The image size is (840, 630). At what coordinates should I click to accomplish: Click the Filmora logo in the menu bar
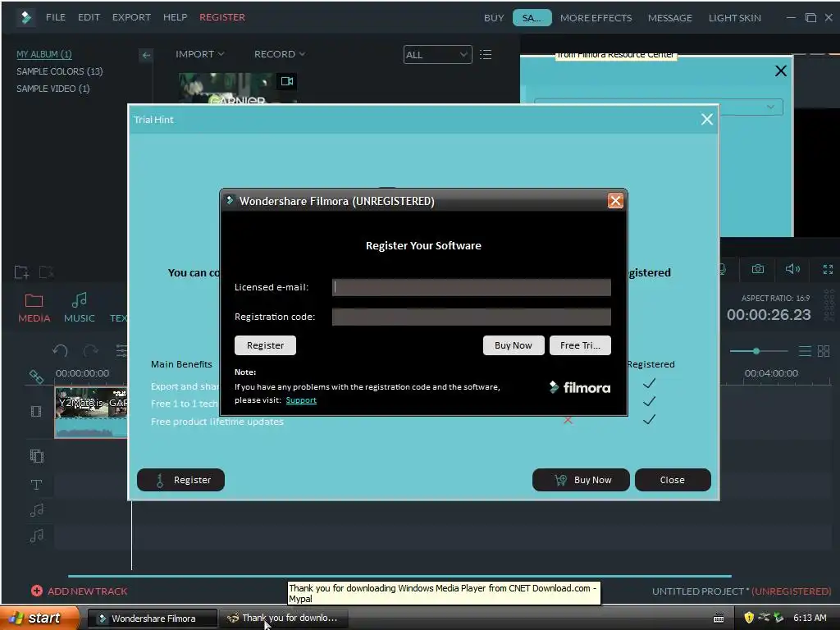(25, 18)
